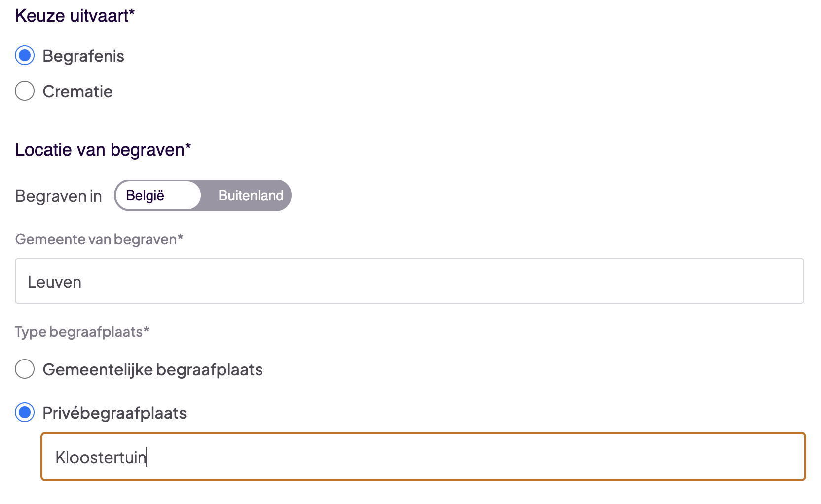Select the Begrafenis radio button
The width and height of the screenshot is (821, 504).
pos(25,56)
